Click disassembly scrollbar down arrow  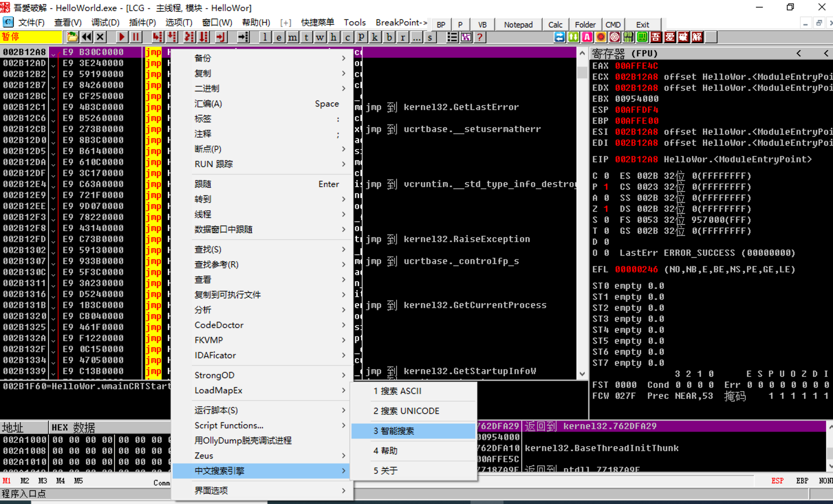click(x=582, y=374)
